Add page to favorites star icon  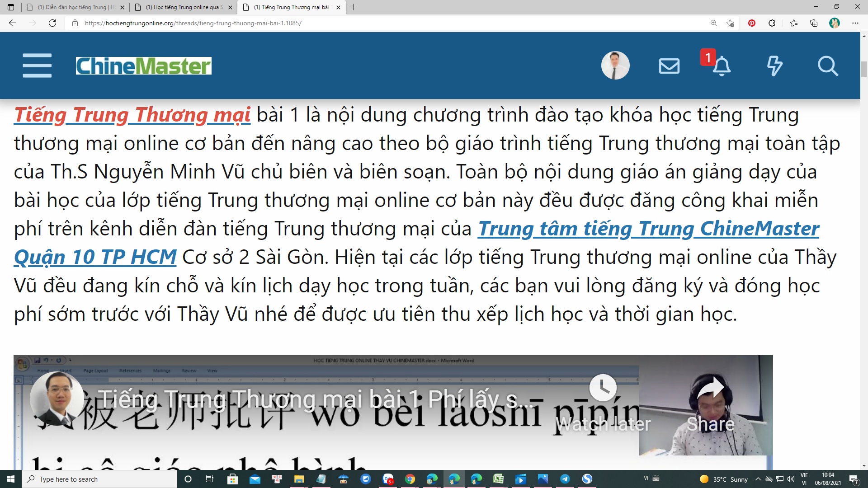click(730, 23)
